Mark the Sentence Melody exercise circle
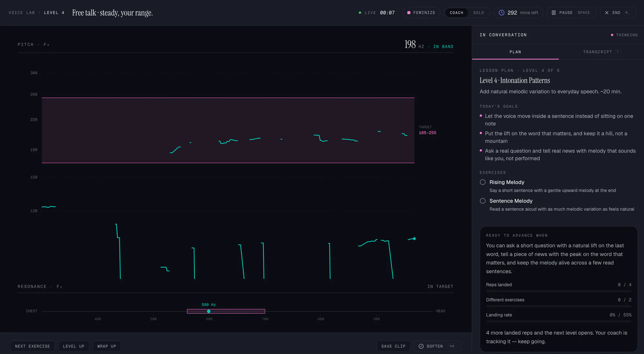Viewport: 644px width, 354px height. [483, 201]
